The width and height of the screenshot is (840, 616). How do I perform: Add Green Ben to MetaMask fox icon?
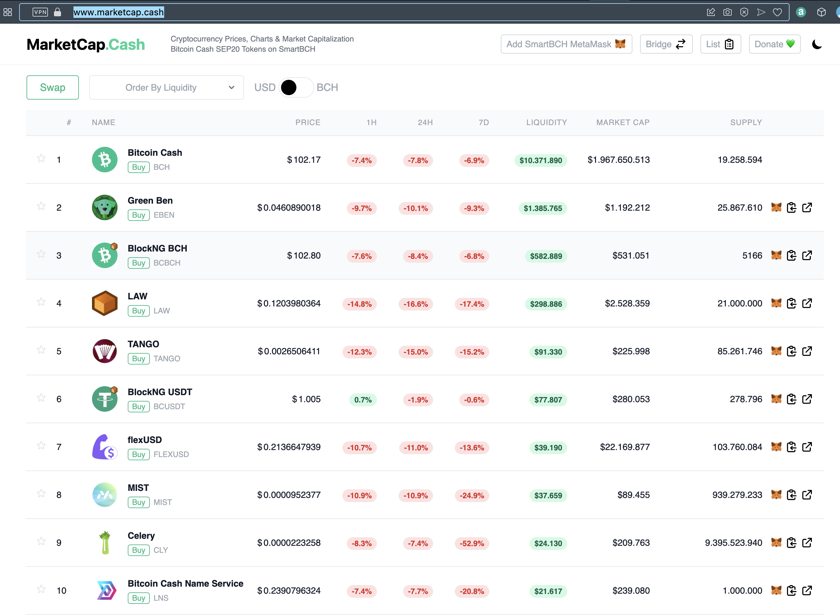776,208
